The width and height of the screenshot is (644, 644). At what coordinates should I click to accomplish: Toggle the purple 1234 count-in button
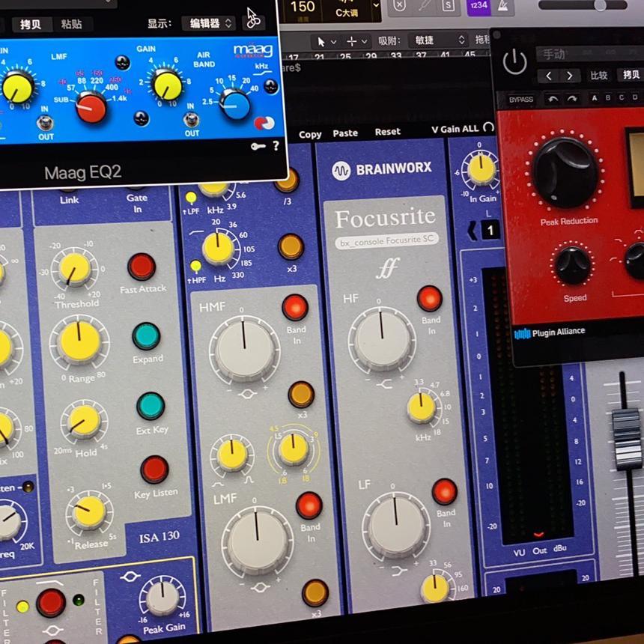click(479, 6)
